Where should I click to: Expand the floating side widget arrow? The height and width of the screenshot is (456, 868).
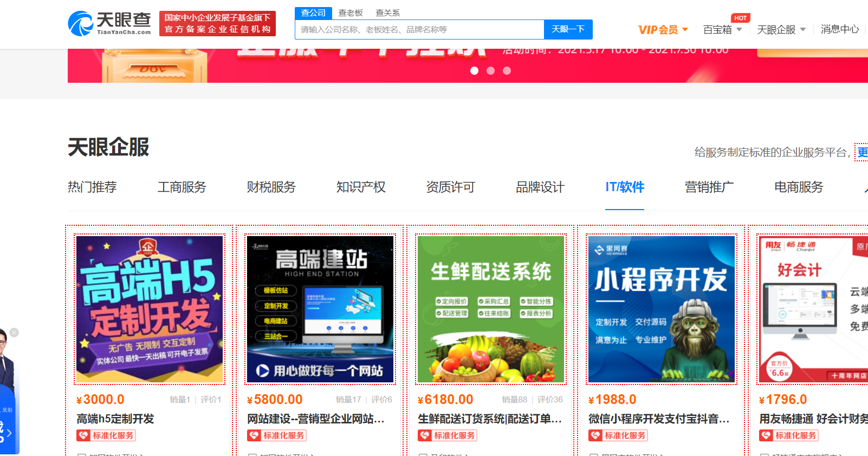pos(9,433)
